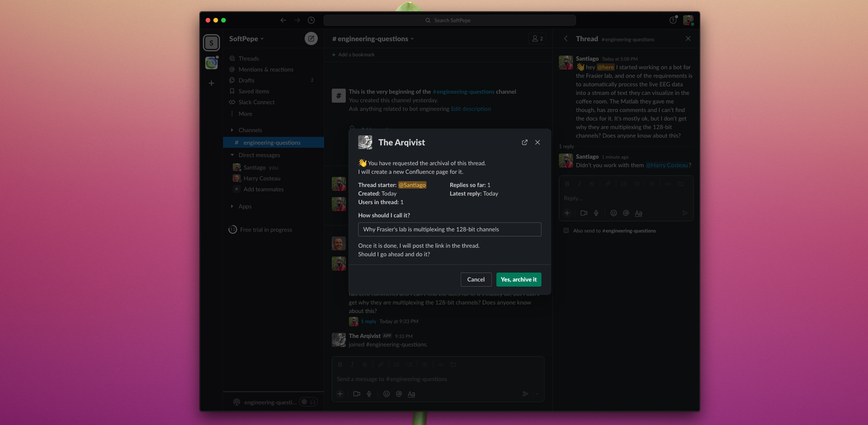Attach file with plus in thread reply
Image resolution: width=868 pixels, height=425 pixels.
(567, 213)
